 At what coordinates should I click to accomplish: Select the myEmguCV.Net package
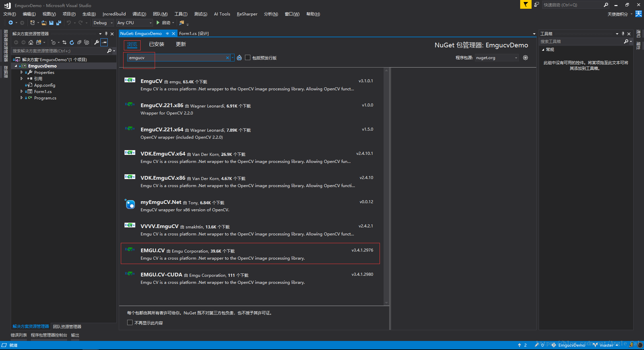click(250, 206)
